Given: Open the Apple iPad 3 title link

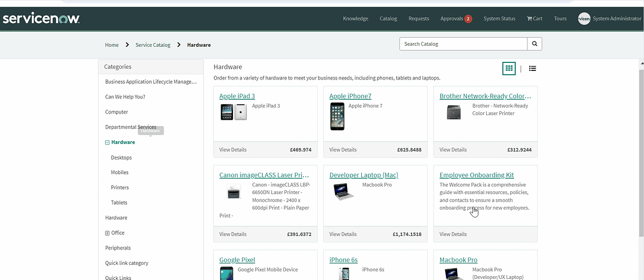Looking at the screenshot, I should (x=237, y=96).
